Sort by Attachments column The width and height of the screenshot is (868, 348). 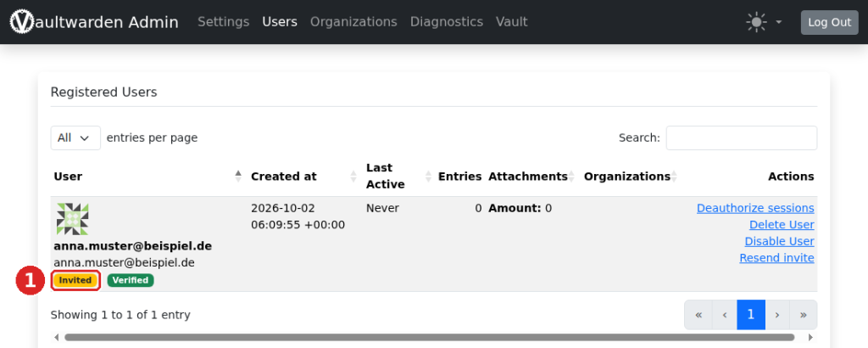[x=532, y=177]
